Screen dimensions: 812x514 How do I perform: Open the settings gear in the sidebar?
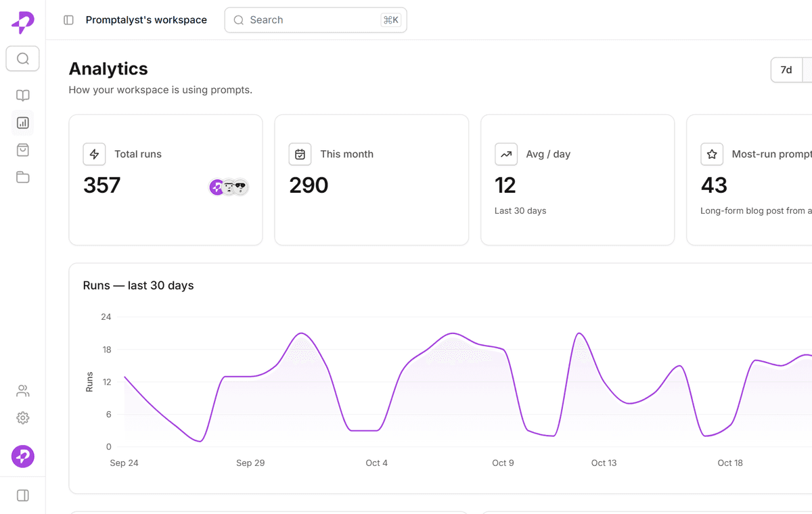23,418
